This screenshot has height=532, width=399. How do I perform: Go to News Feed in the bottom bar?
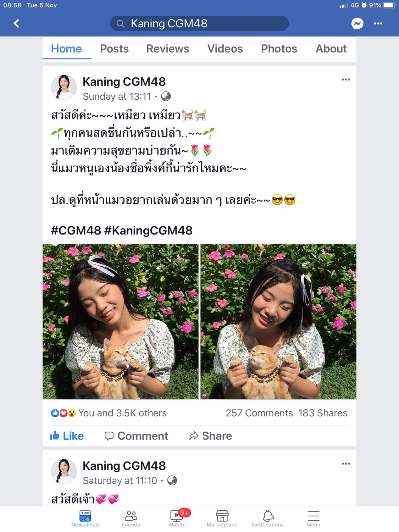click(x=85, y=519)
